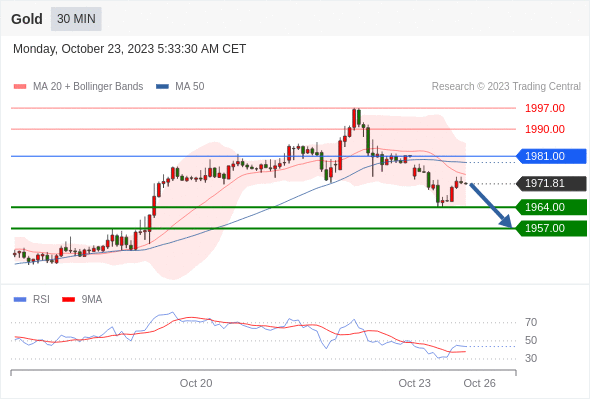Click the Research © 2023 Trading Central link
Screen dimensions: 590x400
click(x=506, y=87)
